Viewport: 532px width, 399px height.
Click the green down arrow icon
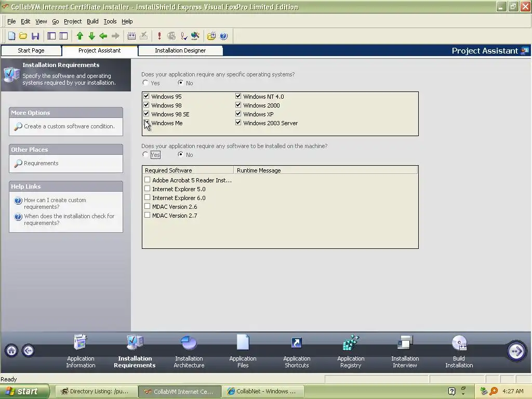tap(91, 36)
